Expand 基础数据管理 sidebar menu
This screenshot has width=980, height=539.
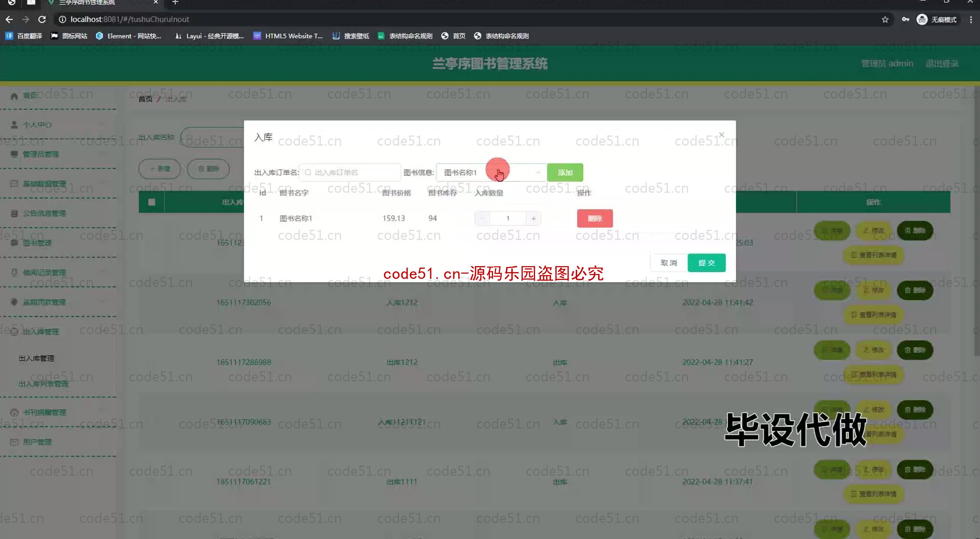[x=58, y=184]
